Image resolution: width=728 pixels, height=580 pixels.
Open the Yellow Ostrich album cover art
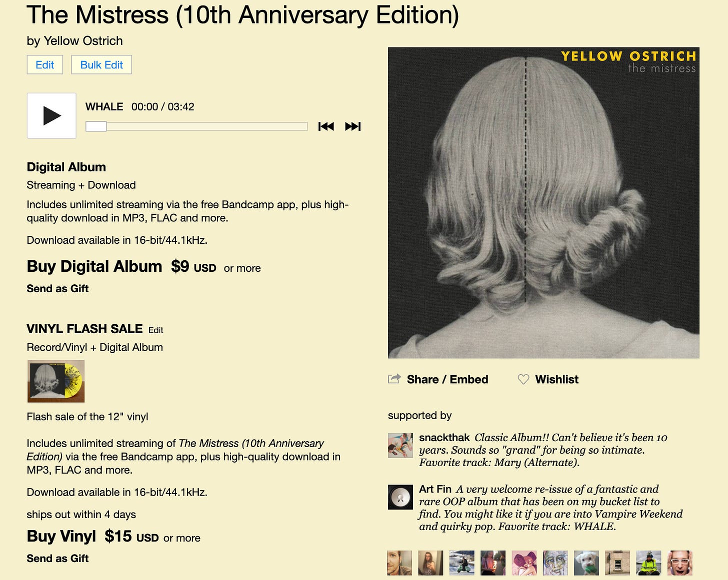pyautogui.click(x=543, y=203)
